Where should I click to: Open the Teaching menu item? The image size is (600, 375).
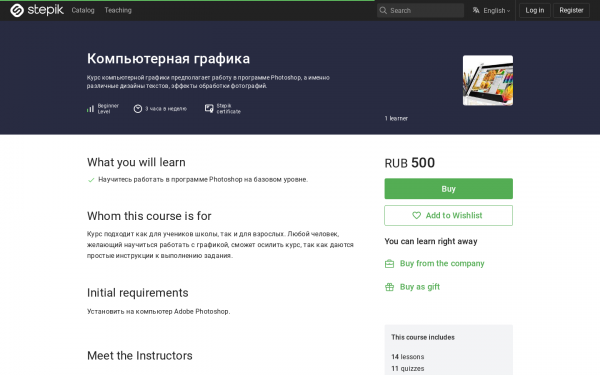click(x=118, y=10)
